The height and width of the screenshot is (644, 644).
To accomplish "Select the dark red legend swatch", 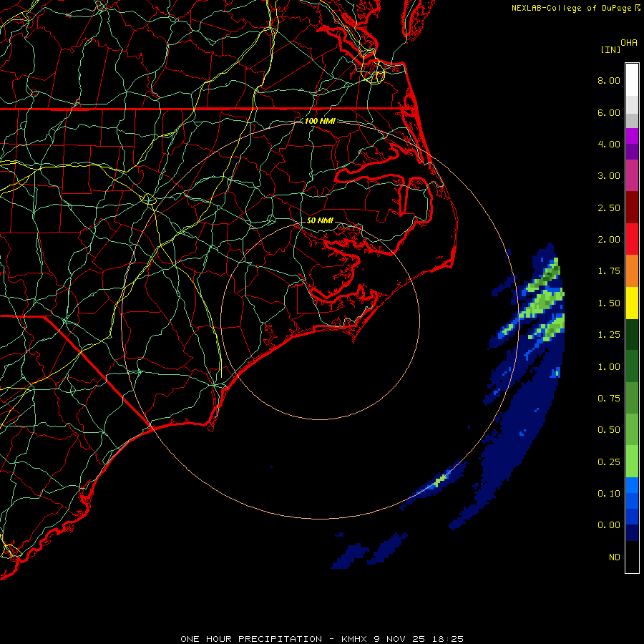I will tap(632, 207).
